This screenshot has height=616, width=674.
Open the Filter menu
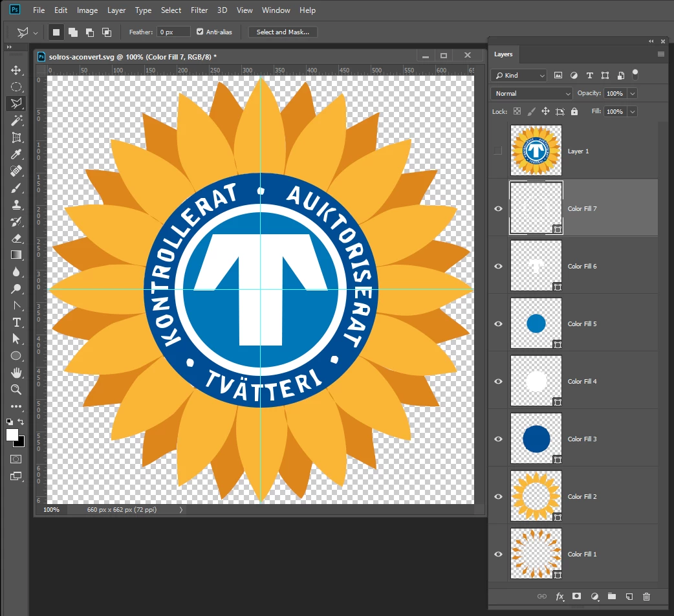pyautogui.click(x=199, y=10)
